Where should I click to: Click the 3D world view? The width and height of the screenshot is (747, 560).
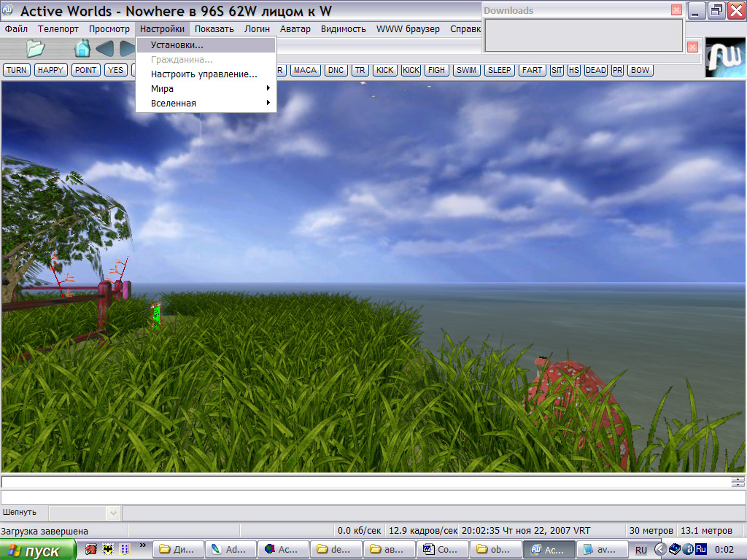373,276
